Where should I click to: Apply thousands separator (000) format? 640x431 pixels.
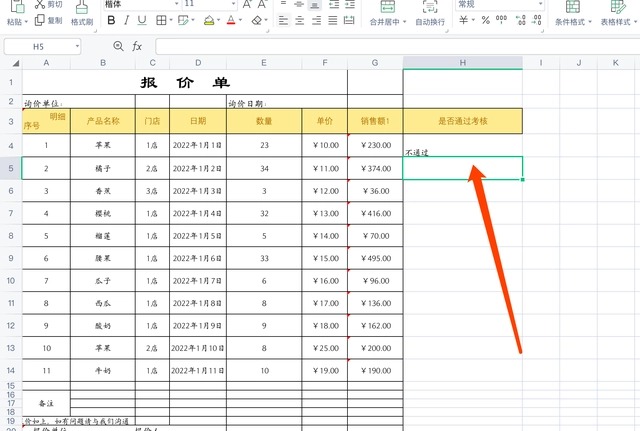(x=501, y=19)
